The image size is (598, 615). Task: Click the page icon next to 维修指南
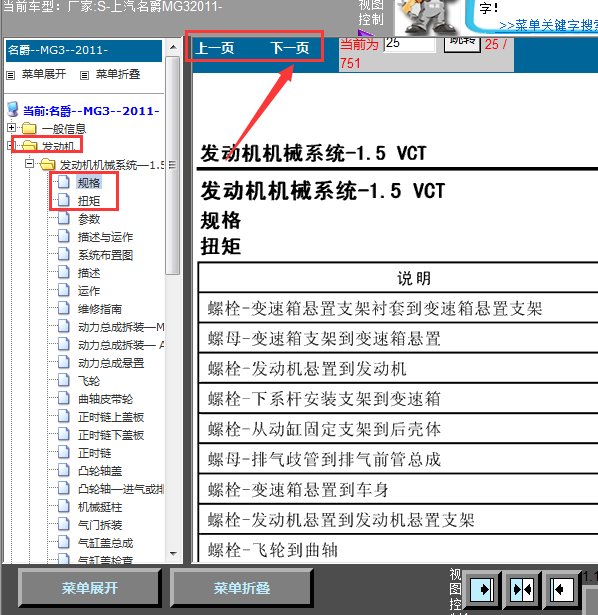click(x=64, y=308)
